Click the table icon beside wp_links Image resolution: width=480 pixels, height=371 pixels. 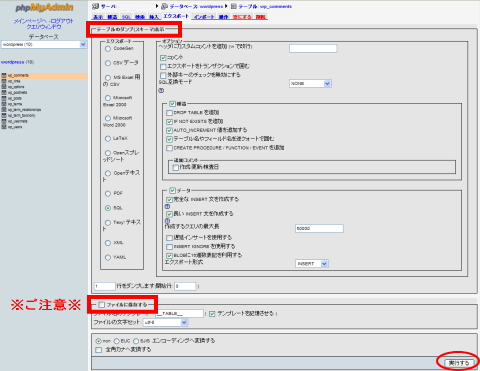[x=4, y=81]
